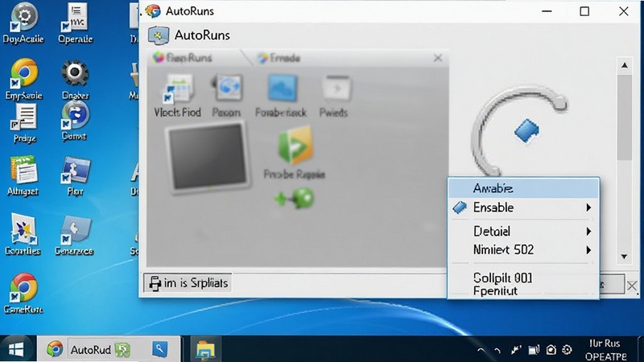
Task: Open the Altnget spreadsheet desktop icon
Action: coord(23,175)
